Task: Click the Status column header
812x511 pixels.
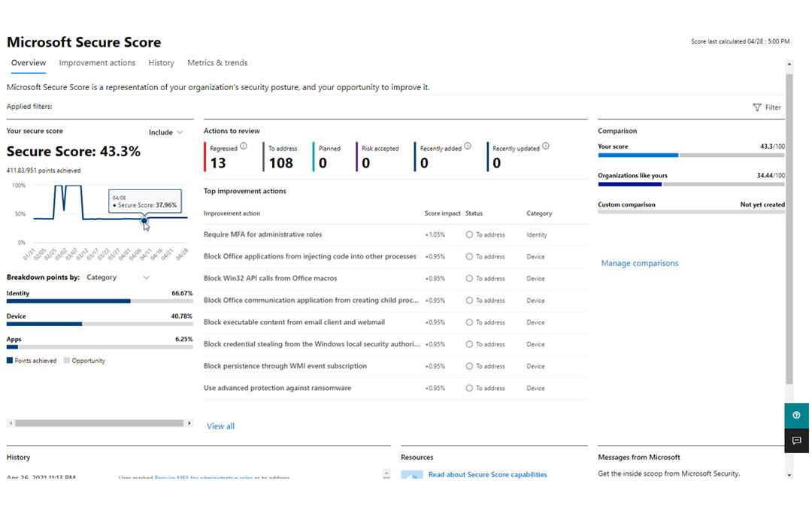Action: tap(474, 213)
